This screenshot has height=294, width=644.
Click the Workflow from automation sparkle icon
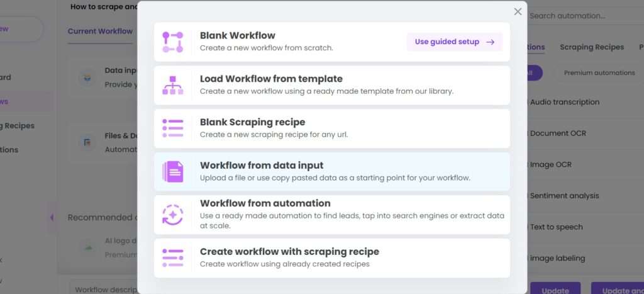[172, 215]
